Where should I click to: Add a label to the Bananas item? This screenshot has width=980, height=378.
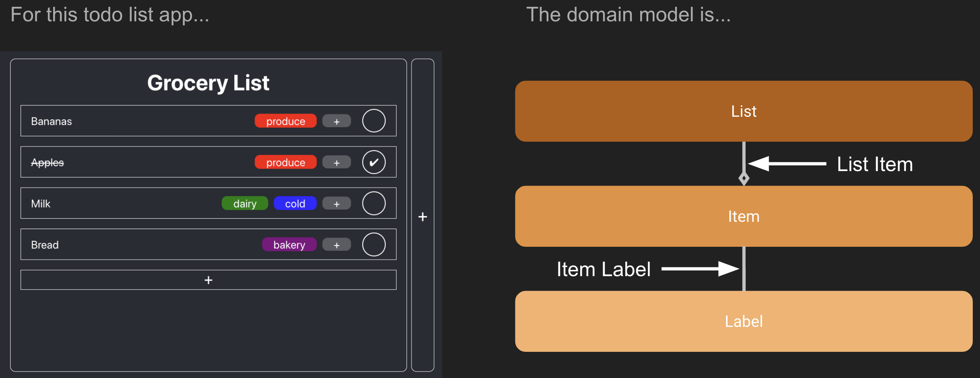click(337, 121)
